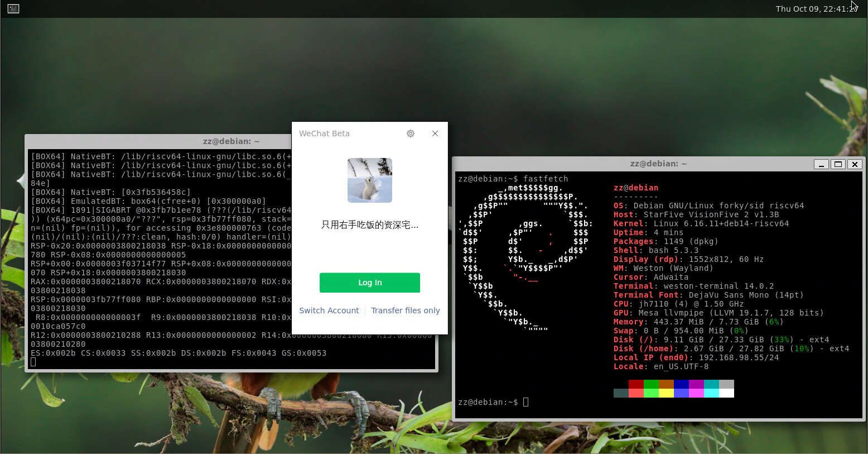Click the Switch Account link
This screenshot has width=868, height=454.
click(x=329, y=310)
